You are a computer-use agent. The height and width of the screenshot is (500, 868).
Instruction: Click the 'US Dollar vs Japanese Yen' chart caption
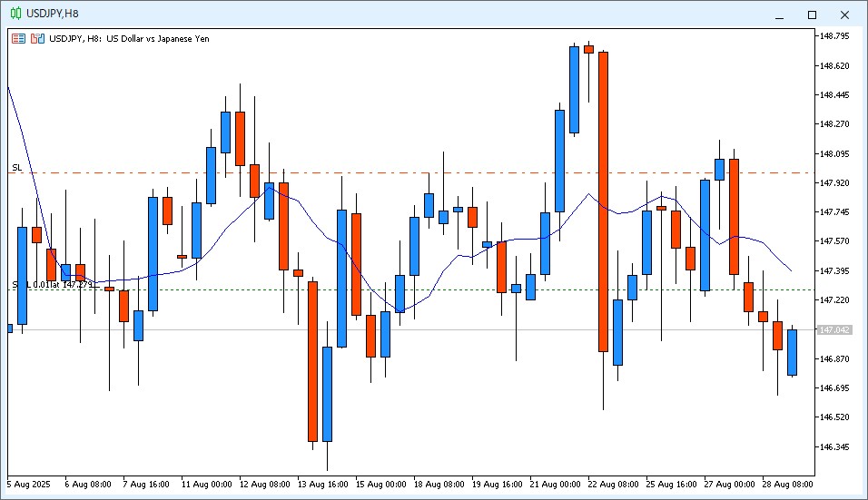click(158, 39)
